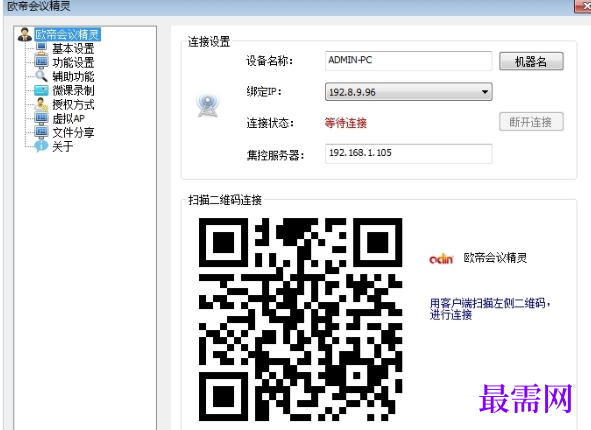Click the info bubble icon next to 关于
Viewport: 591px width, 430px height.
(x=41, y=146)
